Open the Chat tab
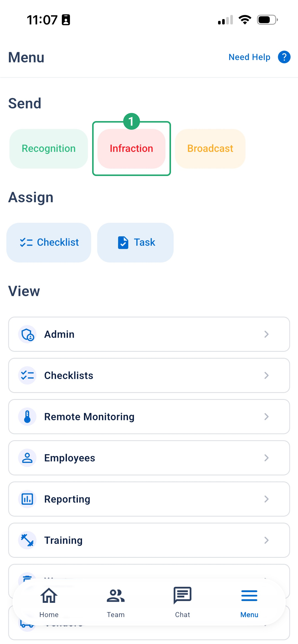 182,602
